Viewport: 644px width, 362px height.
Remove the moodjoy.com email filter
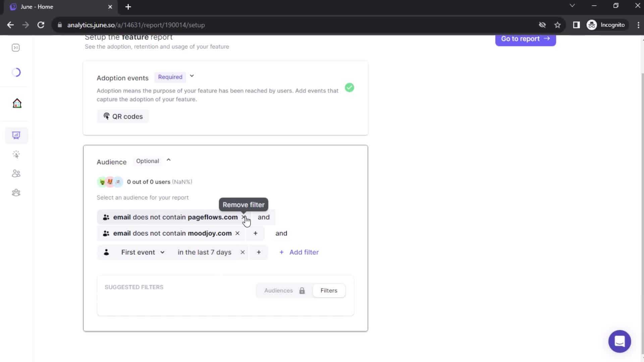pyautogui.click(x=237, y=233)
